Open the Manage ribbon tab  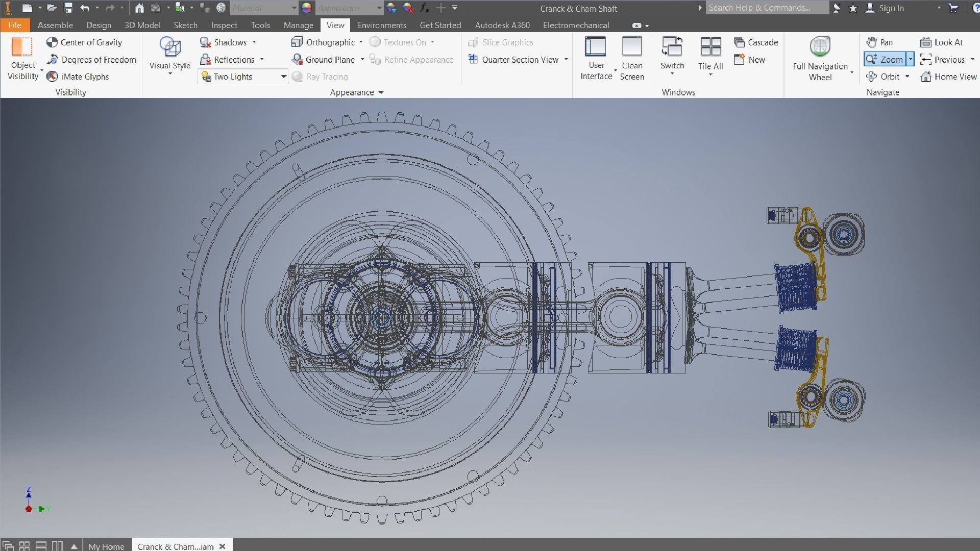point(299,25)
